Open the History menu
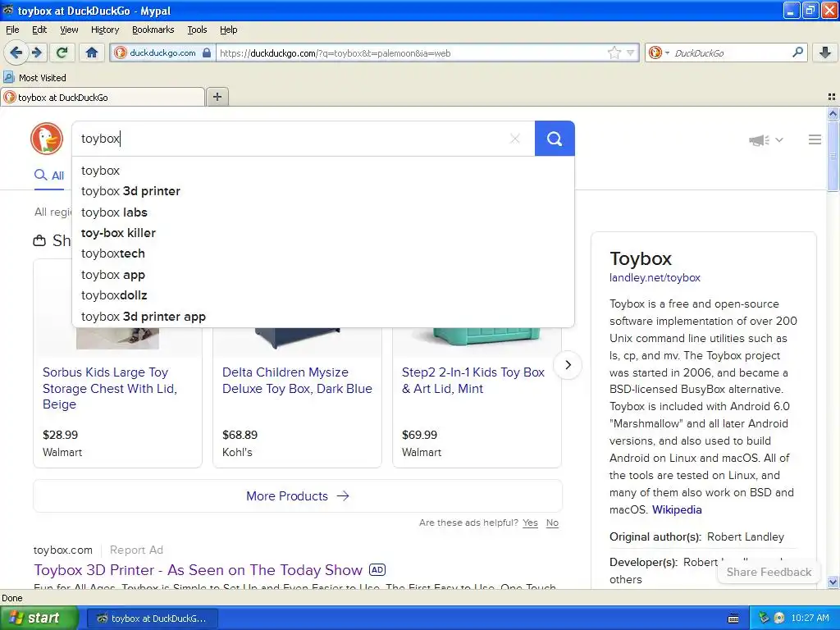This screenshot has height=630, width=840. [104, 30]
